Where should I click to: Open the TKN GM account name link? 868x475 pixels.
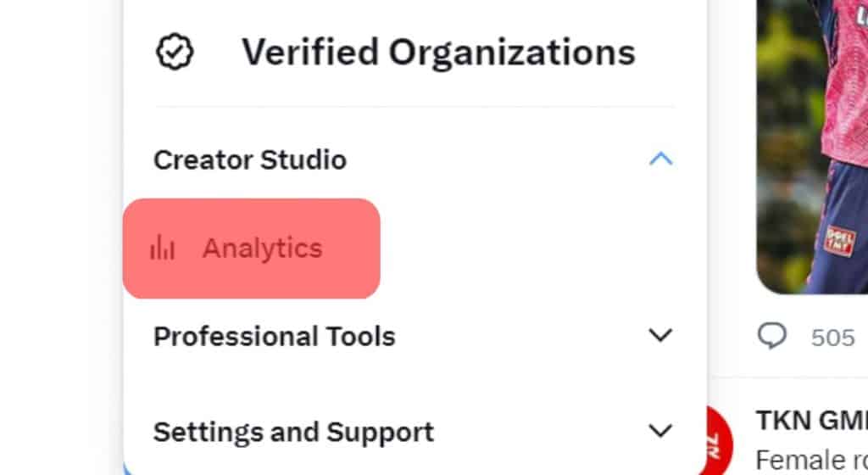(x=811, y=421)
